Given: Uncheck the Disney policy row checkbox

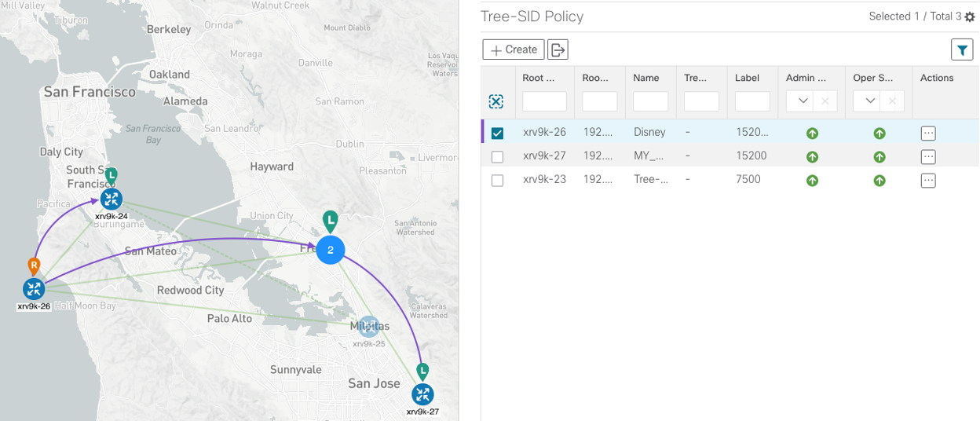Looking at the screenshot, I should point(497,133).
